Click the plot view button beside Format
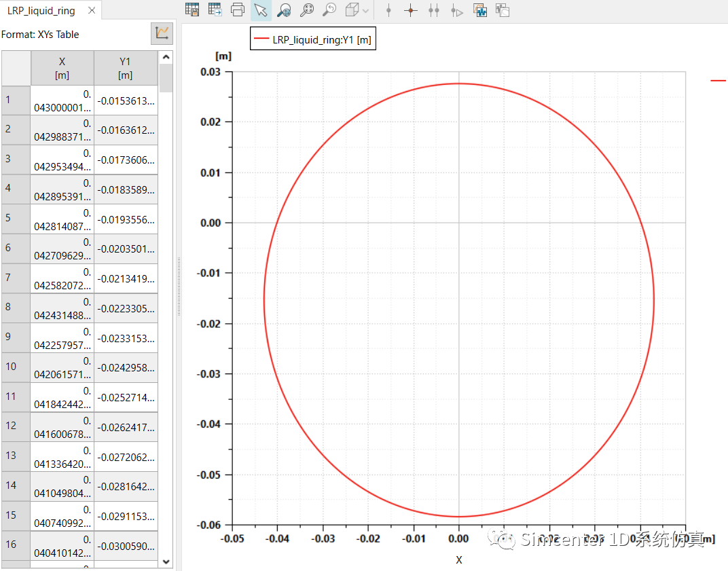 tap(162, 33)
